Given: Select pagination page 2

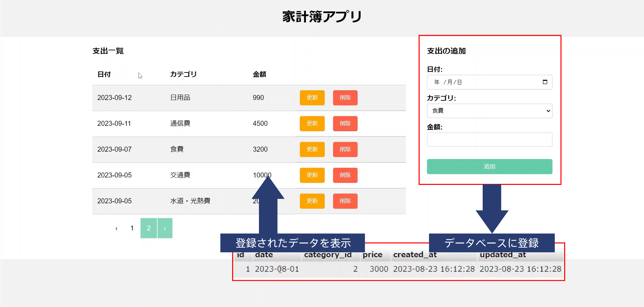Looking at the screenshot, I should [149, 228].
